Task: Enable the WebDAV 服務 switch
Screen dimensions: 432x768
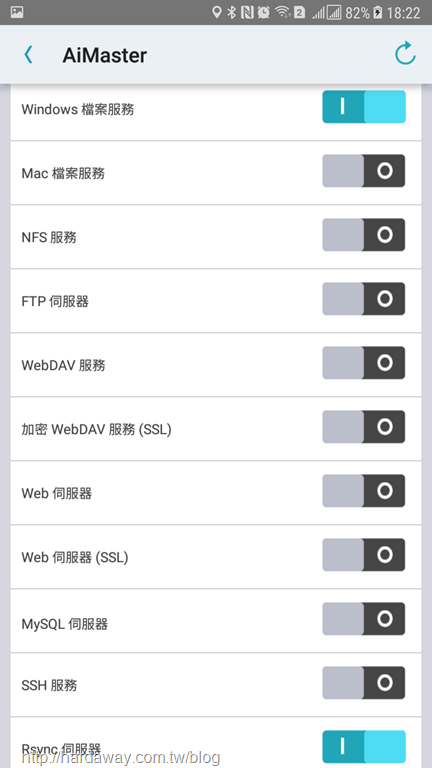Action: 363,363
